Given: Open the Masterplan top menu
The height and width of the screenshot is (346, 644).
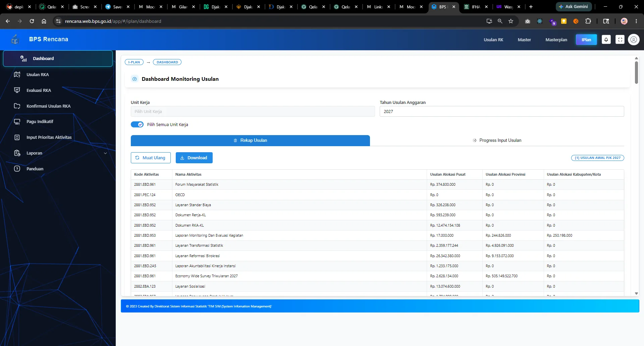Looking at the screenshot, I should pos(556,40).
